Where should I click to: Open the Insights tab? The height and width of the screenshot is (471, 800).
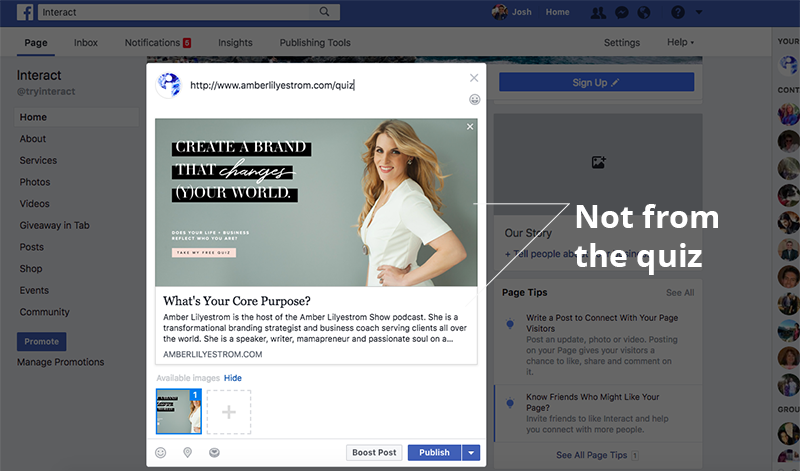point(235,43)
